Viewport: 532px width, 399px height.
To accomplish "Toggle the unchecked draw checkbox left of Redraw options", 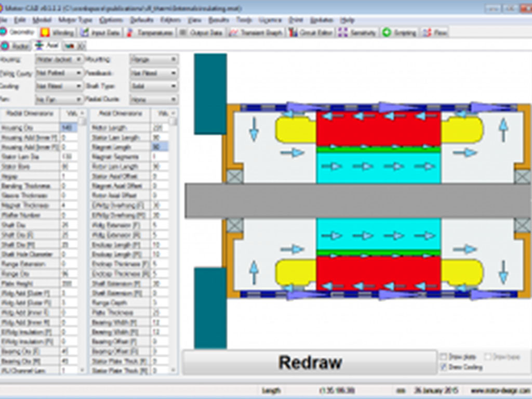I will 443,356.
